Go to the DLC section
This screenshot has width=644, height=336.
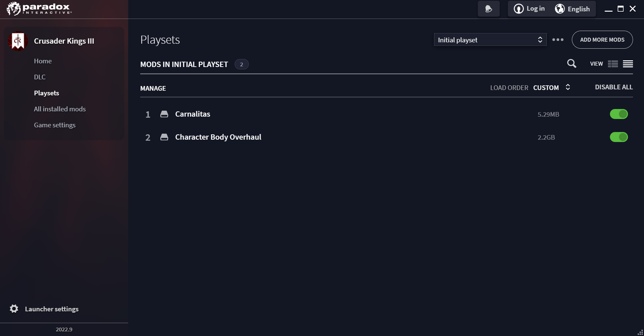click(40, 77)
